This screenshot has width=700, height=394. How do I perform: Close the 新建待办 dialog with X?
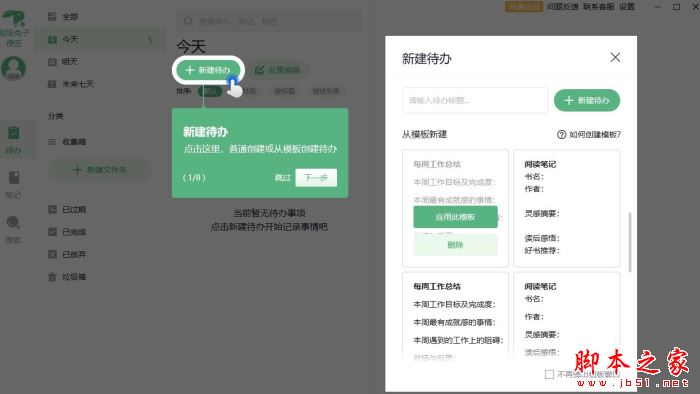tap(615, 57)
